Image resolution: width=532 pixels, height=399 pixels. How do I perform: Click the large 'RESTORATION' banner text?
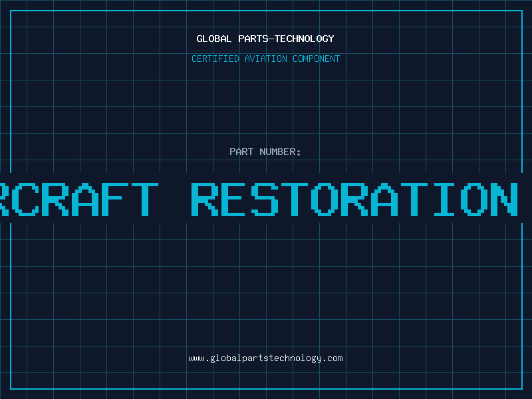click(354, 199)
